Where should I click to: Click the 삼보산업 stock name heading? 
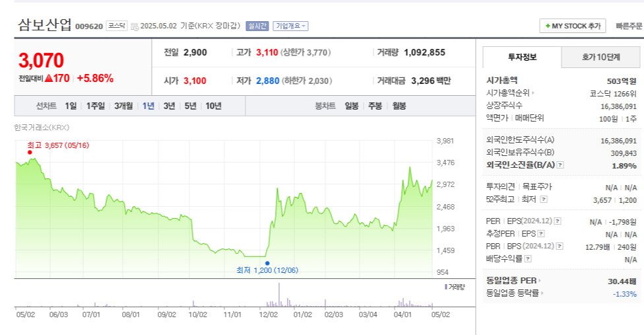45,25
